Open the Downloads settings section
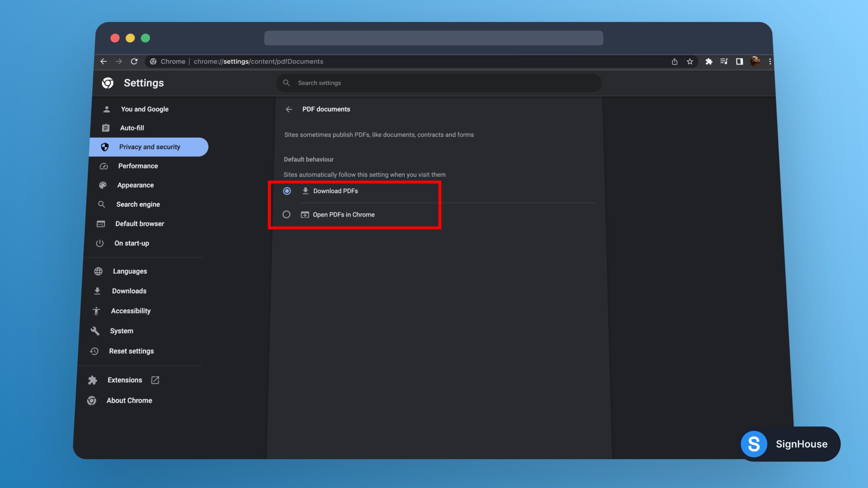868x488 pixels. (129, 291)
